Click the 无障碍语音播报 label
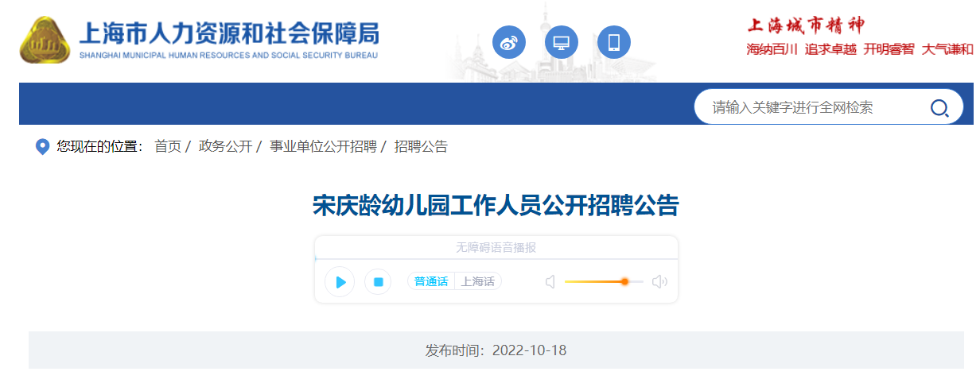The height and width of the screenshot is (383, 980). (x=496, y=248)
